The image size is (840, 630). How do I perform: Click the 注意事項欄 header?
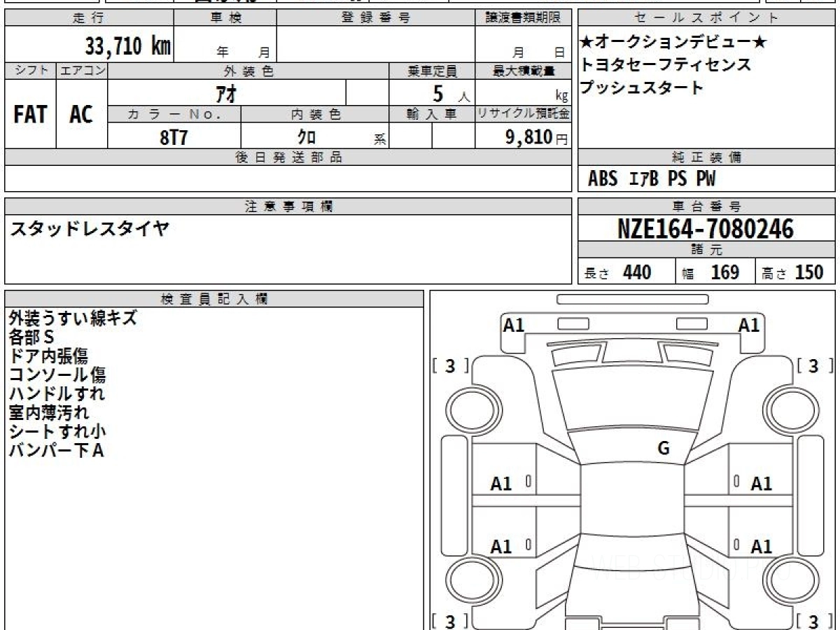tap(288, 206)
